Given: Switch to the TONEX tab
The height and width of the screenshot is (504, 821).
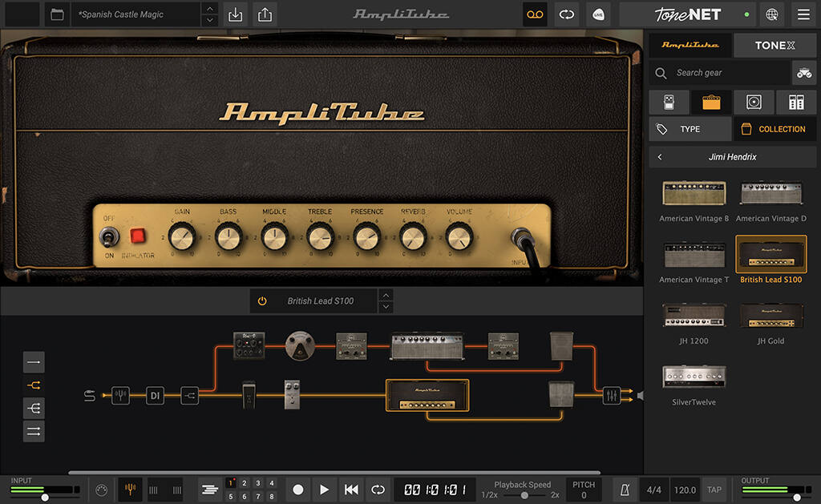Looking at the screenshot, I should pos(774,45).
